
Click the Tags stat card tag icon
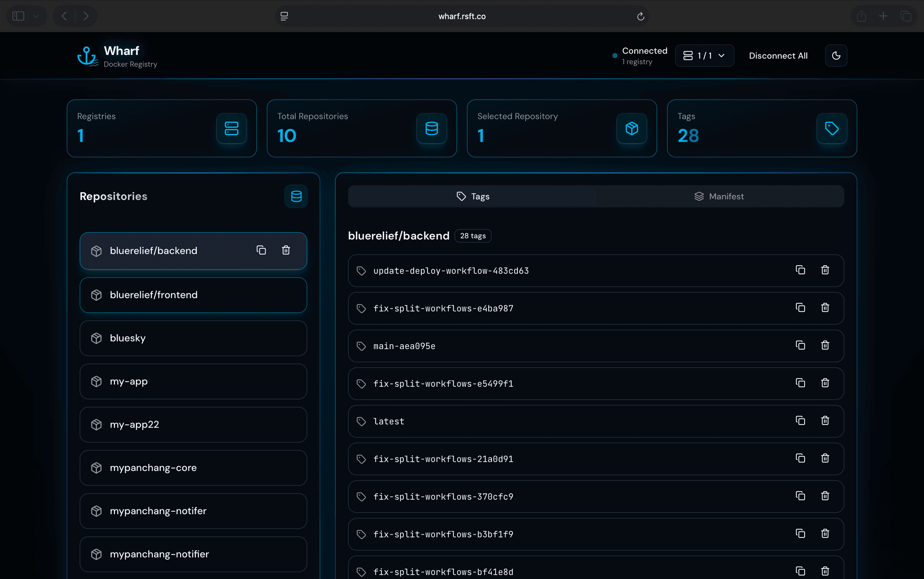click(831, 128)
